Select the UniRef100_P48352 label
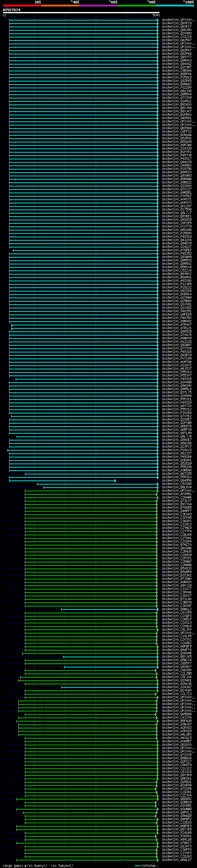Screen dimensions: 197x868 point(177,254)
